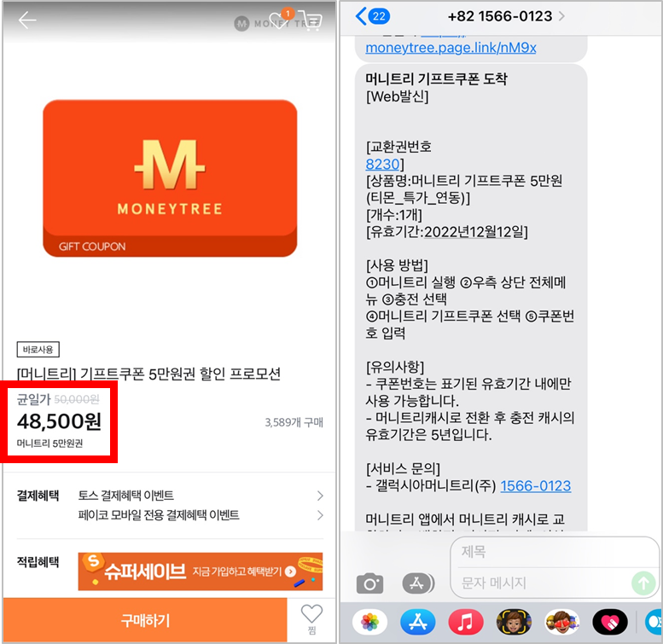
Task: Open product title 기프트쿠폰 5만원권 할인 프로모션
Action: point(148,374)
